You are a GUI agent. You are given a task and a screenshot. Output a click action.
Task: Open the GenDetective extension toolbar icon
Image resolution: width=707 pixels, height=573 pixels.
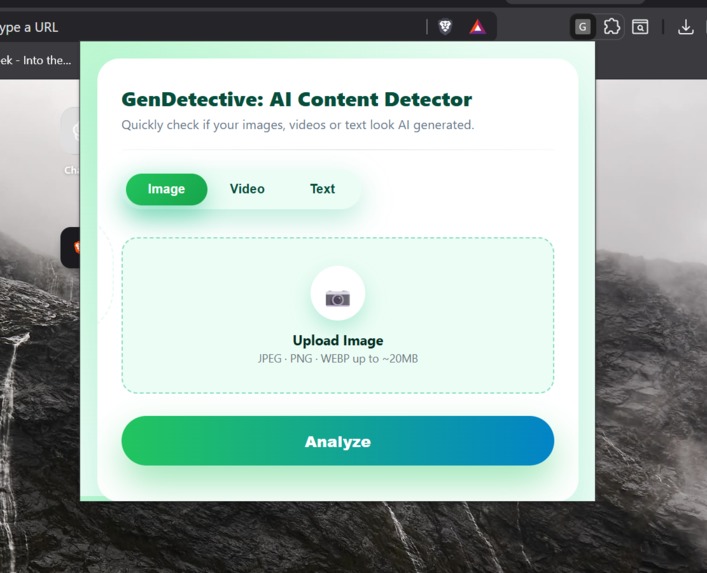(x=583, y=27)
